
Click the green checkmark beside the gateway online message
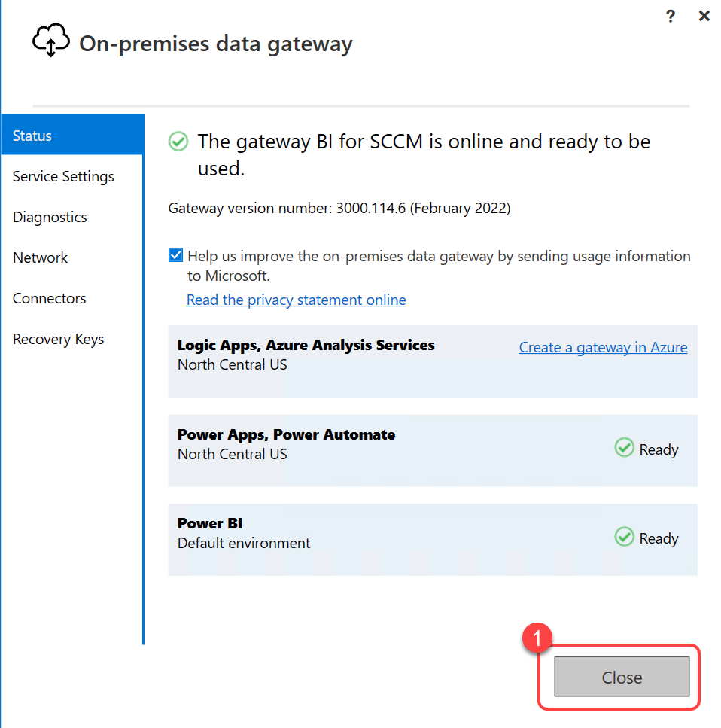tap(178, 142)
